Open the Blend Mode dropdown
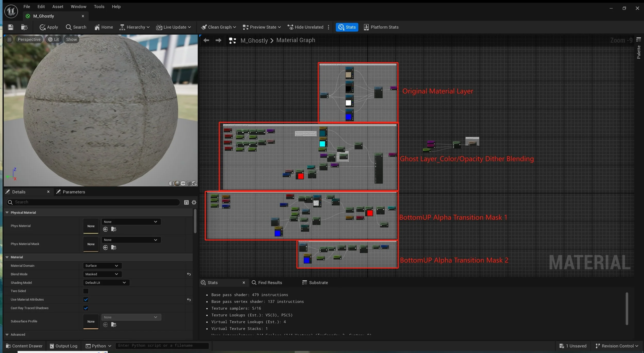Image resolution: width=644 pixels, height=353 pixels. point(102,274)
